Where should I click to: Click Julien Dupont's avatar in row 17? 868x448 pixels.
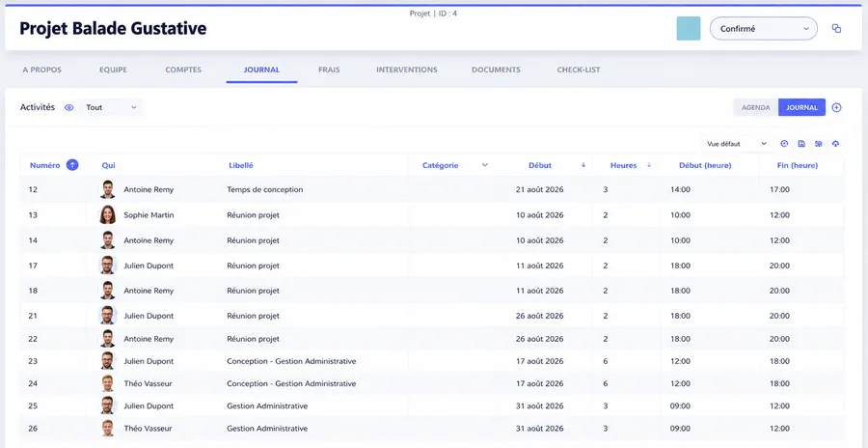coord(107,265)
